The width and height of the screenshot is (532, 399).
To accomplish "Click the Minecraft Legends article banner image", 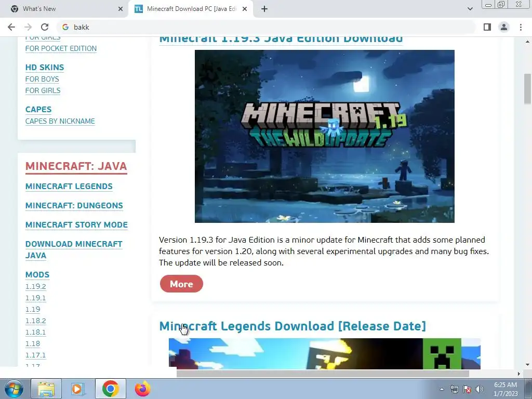I will click(x=324, y=353).
